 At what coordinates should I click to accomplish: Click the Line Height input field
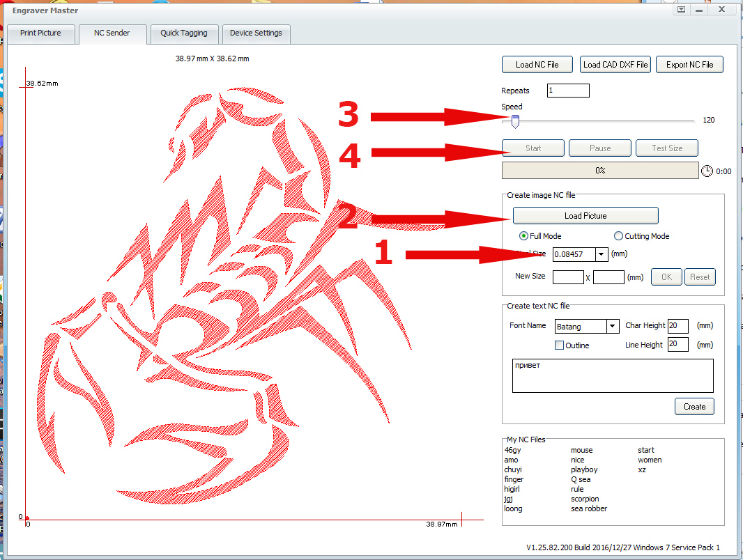(x=677, y=344)
